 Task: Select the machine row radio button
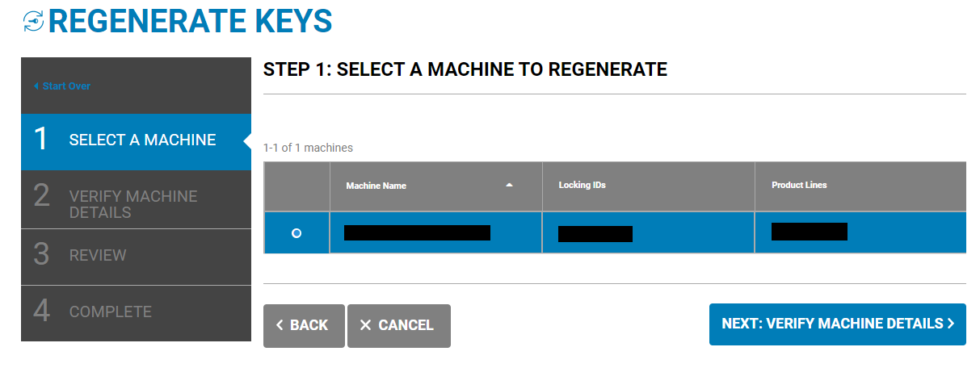click(297, 233)
